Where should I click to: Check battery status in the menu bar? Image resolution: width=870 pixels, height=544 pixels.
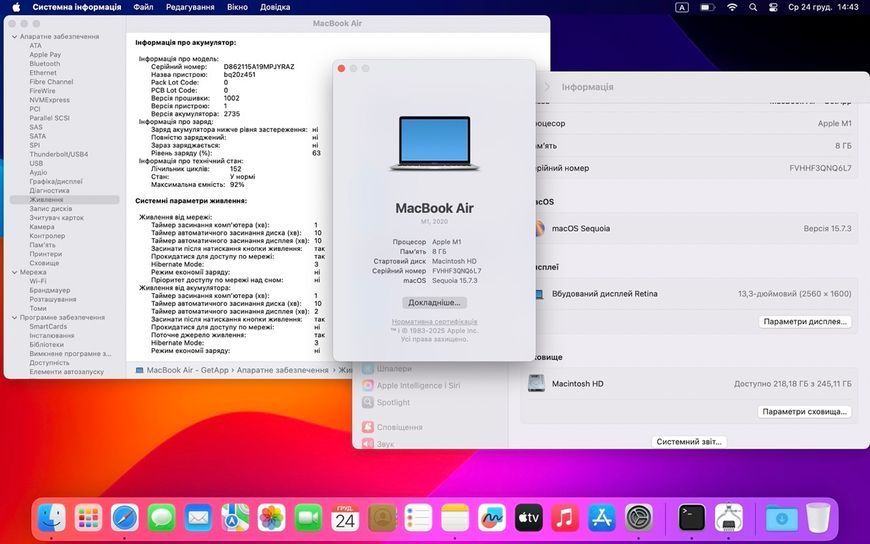[x=707, y=7]
